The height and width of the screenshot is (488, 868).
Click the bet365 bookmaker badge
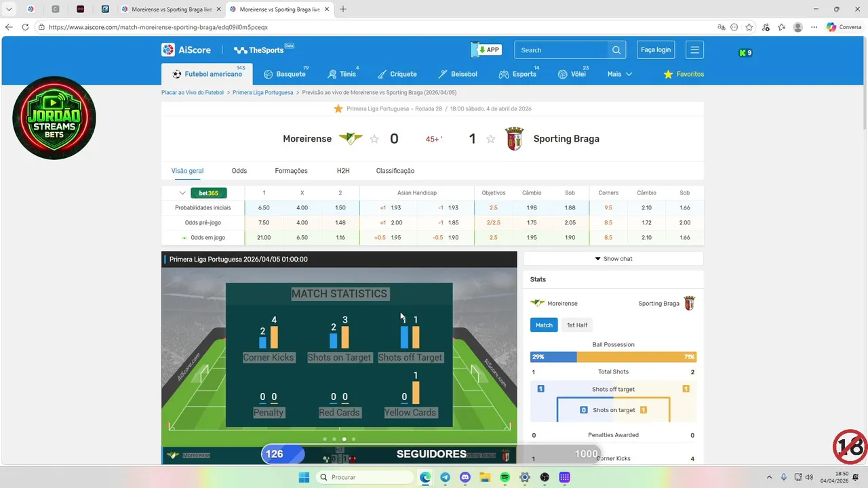coord(209,193)
